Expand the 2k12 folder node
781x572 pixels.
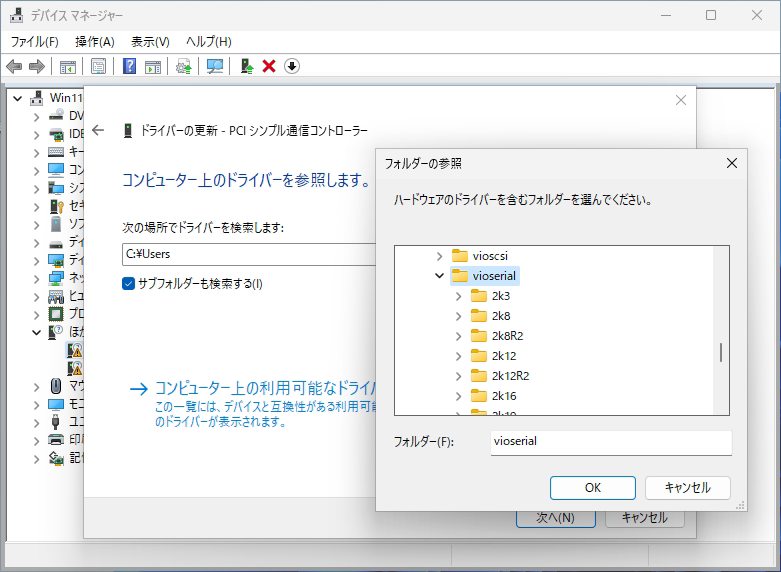(x=459, y=356)
